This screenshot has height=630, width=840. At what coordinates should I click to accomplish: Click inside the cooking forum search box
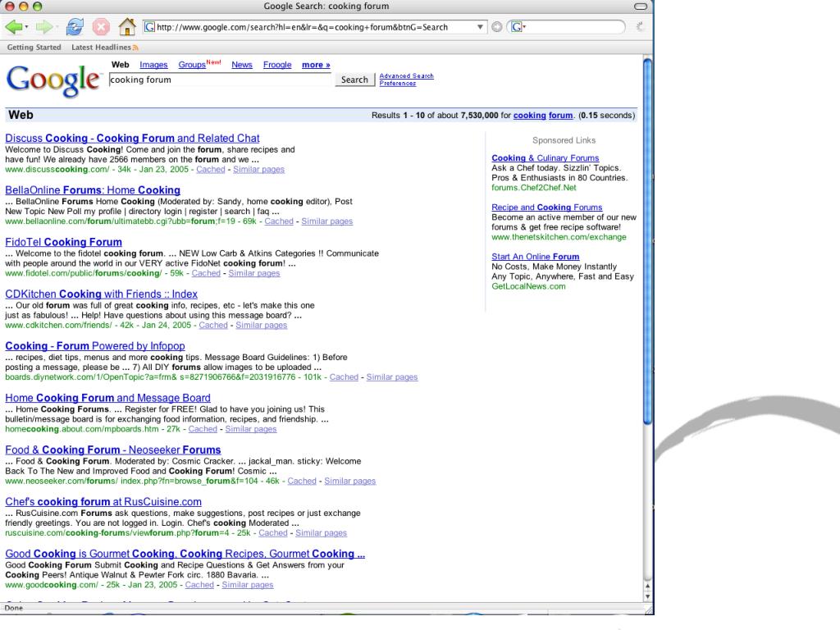point(220,80)
